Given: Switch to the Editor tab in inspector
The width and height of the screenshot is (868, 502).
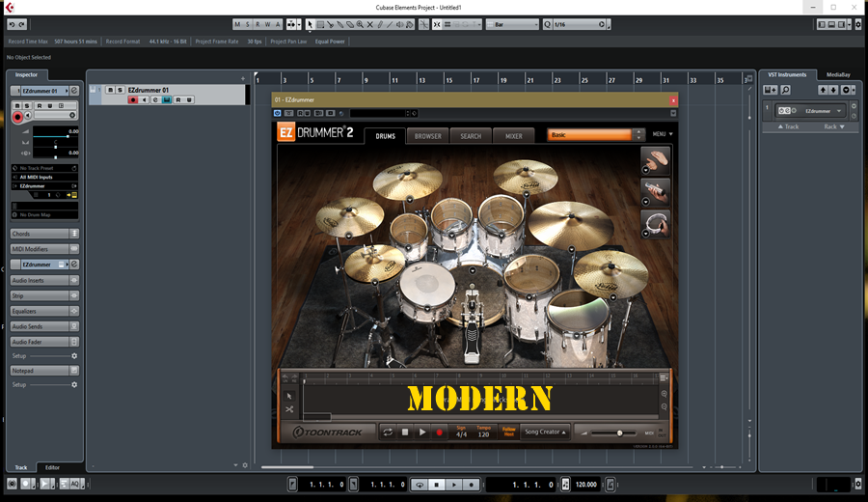Looking at the screenshot, I should click(53, 467).
